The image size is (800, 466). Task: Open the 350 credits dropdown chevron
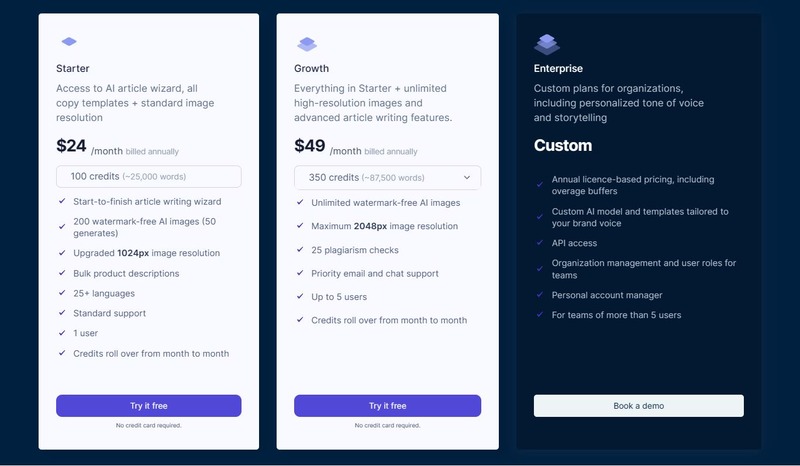point(467,178)
